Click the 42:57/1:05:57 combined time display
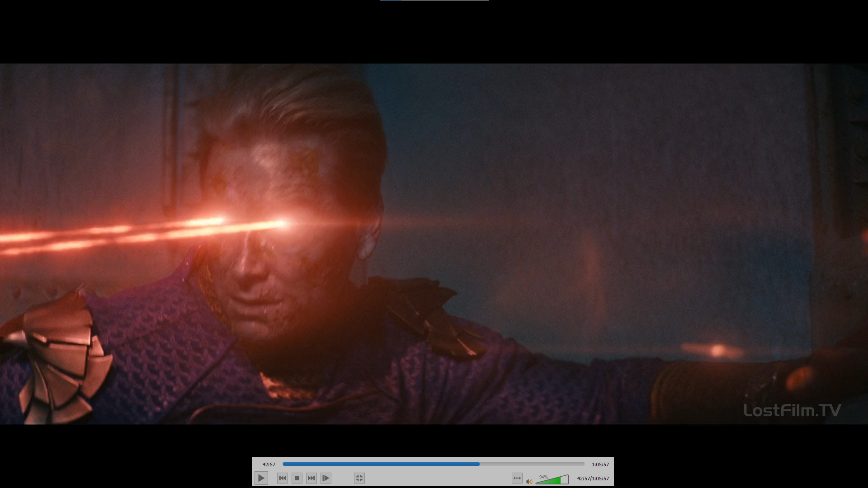The width and height of the screenshot is (868, 488). coord(593,479)
